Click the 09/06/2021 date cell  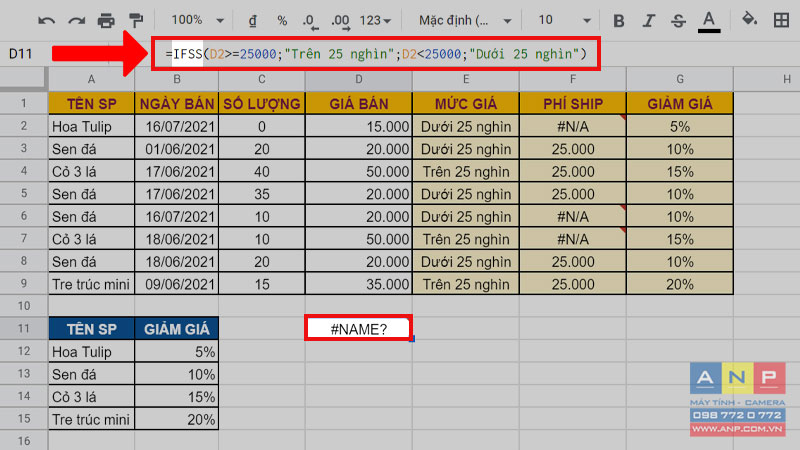point(177,284)
